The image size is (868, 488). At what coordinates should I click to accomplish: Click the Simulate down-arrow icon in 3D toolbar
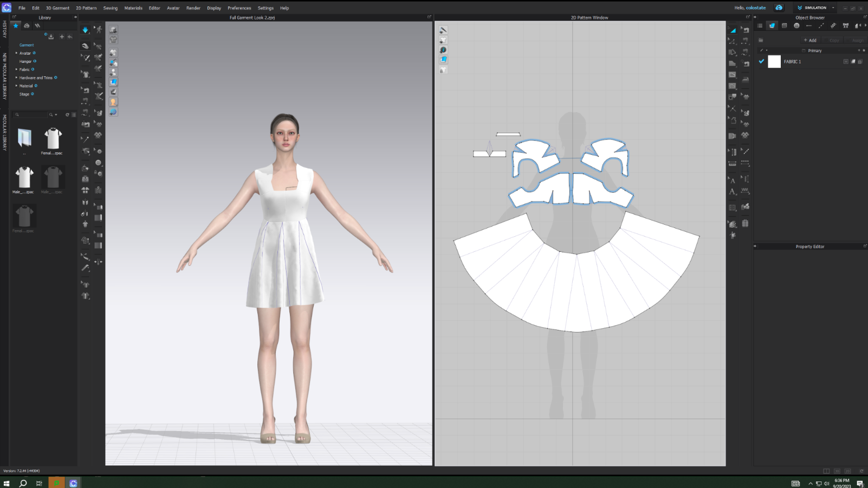pyautogui.click(x=85, y=30)
